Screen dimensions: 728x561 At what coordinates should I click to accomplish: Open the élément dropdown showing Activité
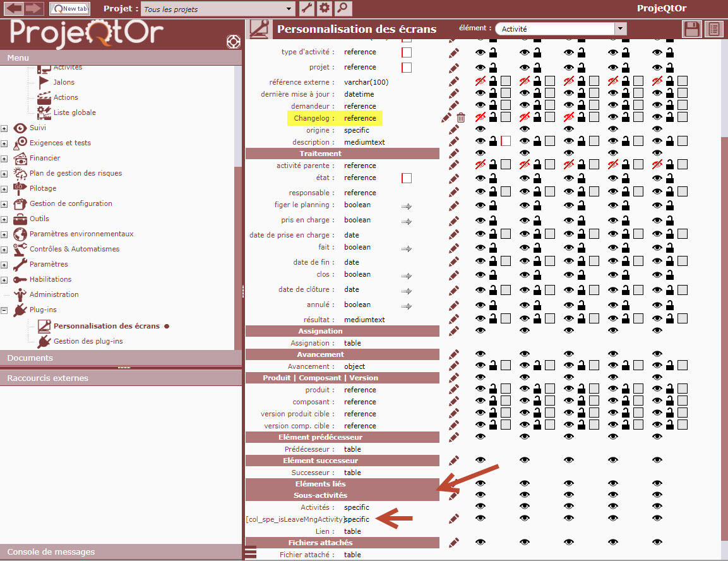(x=561, y=29)
